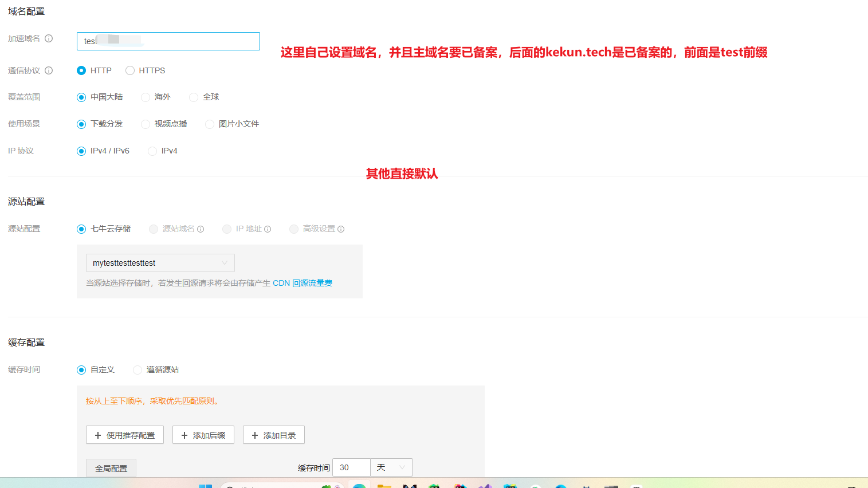The width and height of the screenshot is (868, 488).
Task: Click the 添加后缀 button
Action: click(203, 435)
